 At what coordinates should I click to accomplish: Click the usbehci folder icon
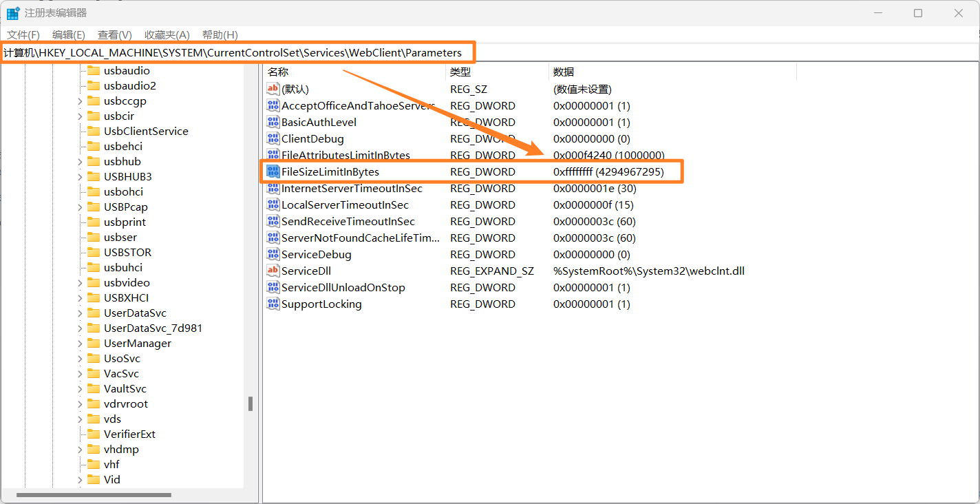(x=94, y=146)
